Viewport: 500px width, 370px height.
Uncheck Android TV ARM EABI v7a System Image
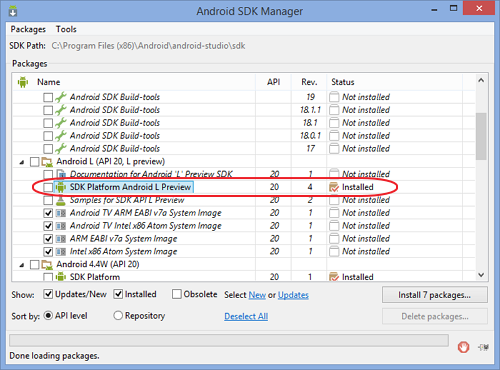48,213
